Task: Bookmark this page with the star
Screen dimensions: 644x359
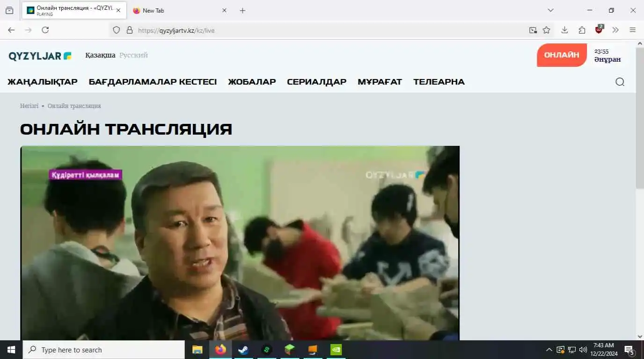Action: 546,30
